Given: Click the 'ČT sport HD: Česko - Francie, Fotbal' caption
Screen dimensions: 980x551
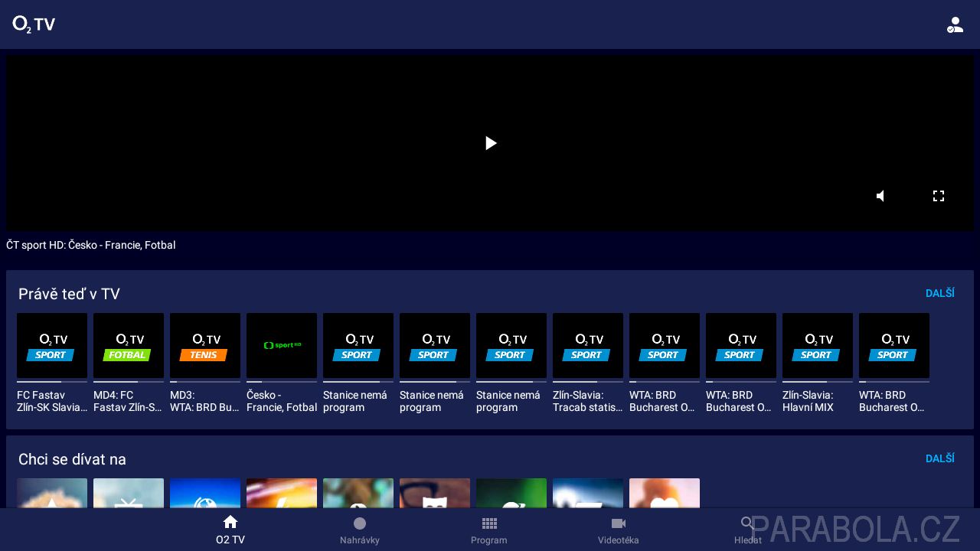Looking at the screenshot, I should pos(91,245).
